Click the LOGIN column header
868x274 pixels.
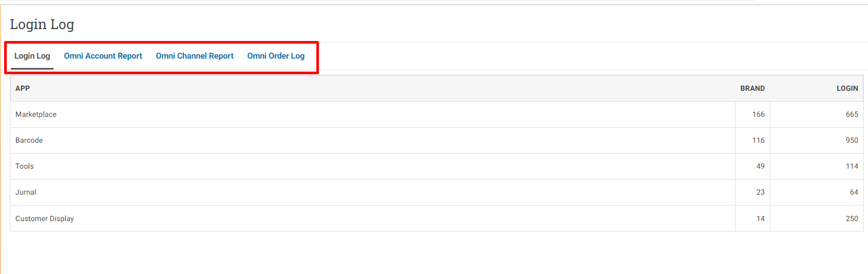tap(847, 88)
